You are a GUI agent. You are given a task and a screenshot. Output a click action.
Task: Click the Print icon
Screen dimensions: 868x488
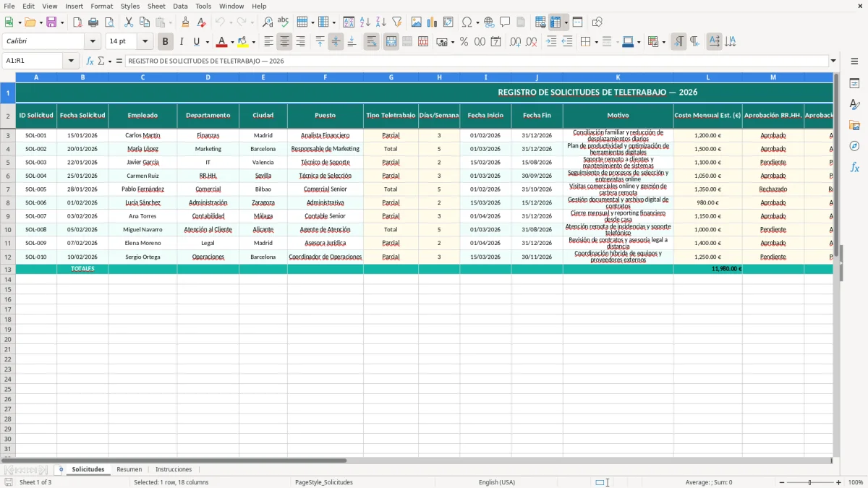[93, 22]
